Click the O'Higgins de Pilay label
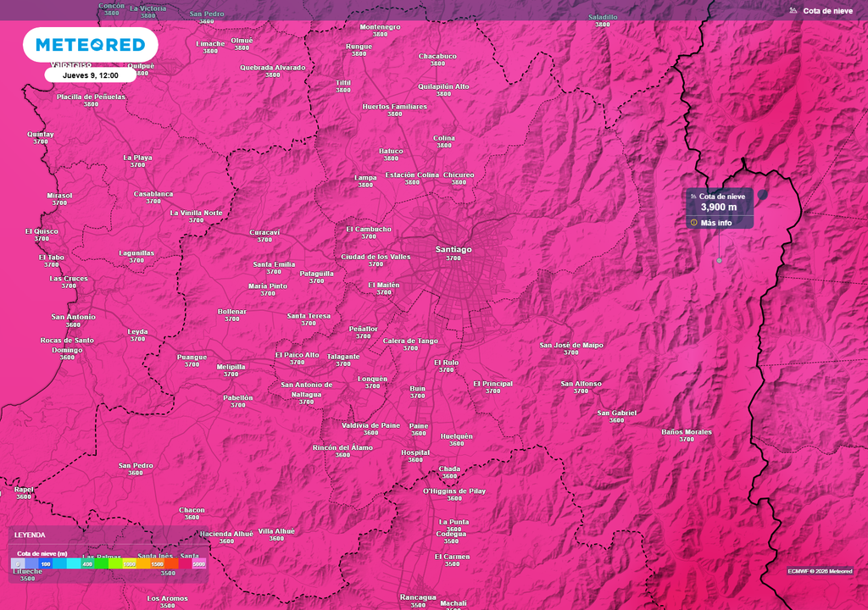 (x=454, y=491)
